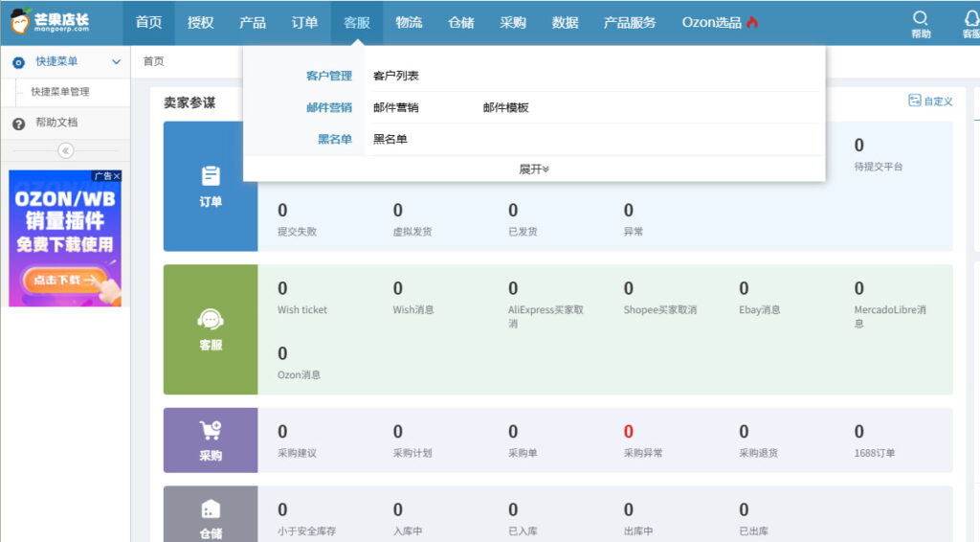Image resolution: width=980 pixels, height=542 pixels.
Task: Click the warehouse tile icon
Action: click(211, 509)
